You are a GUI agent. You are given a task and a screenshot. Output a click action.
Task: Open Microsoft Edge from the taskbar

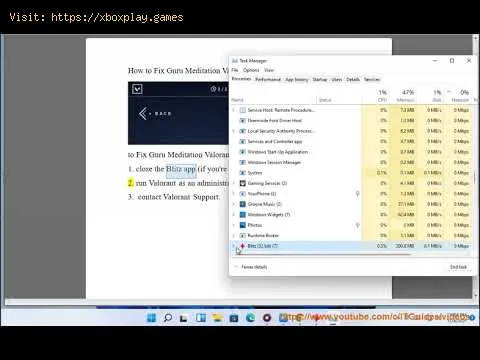point(250,318)
